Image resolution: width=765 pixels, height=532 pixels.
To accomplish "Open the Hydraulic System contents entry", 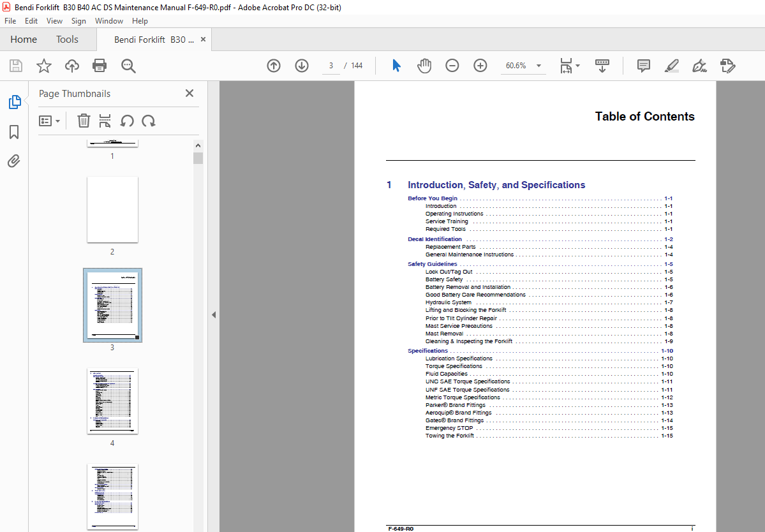I will 449,302.
